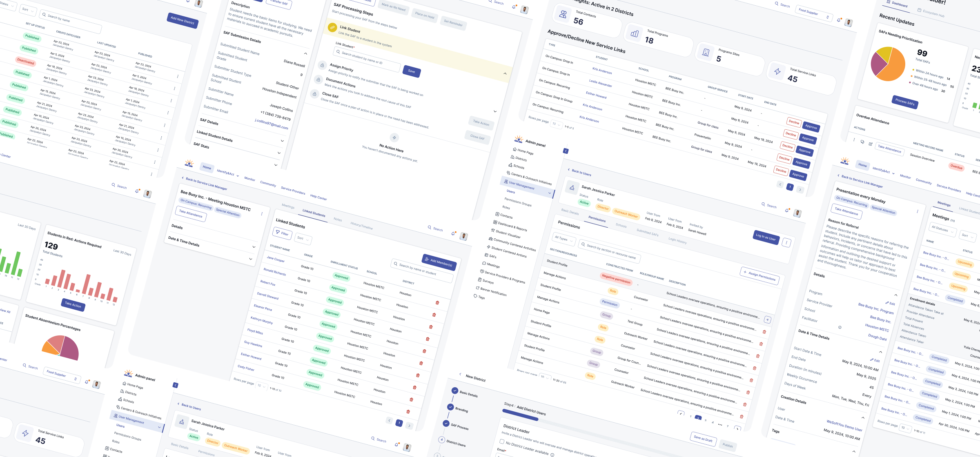Click Dashboard & Reports icon in sidebar
The width and height of the screenshot is (980, 457).
point(495,222)
